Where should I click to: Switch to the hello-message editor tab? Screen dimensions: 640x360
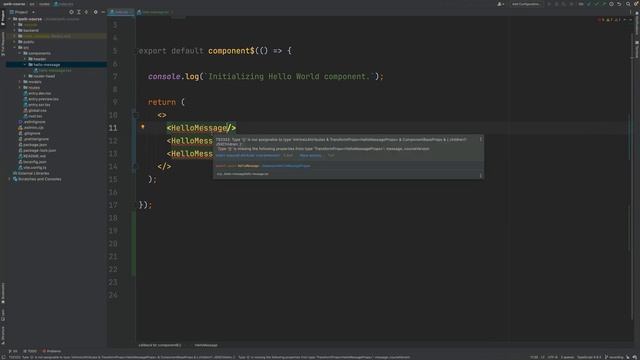156,12
